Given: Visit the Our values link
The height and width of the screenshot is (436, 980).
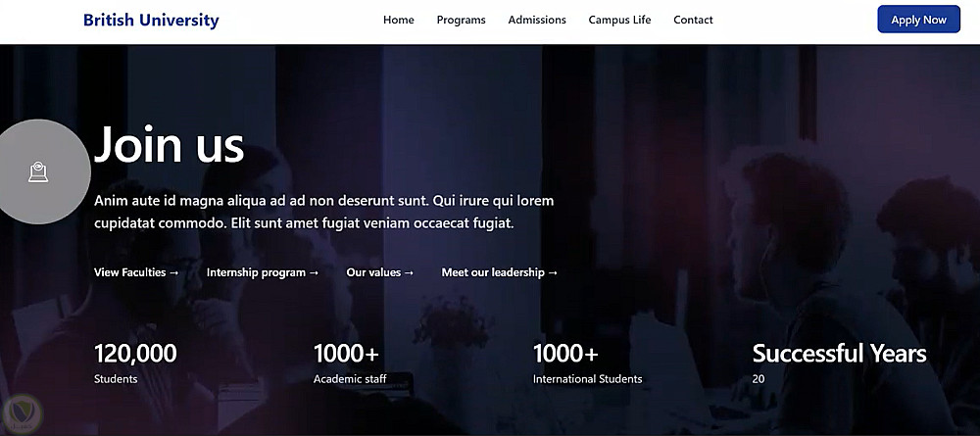Looking at the screenshot, I should click(x=380, y=272).
